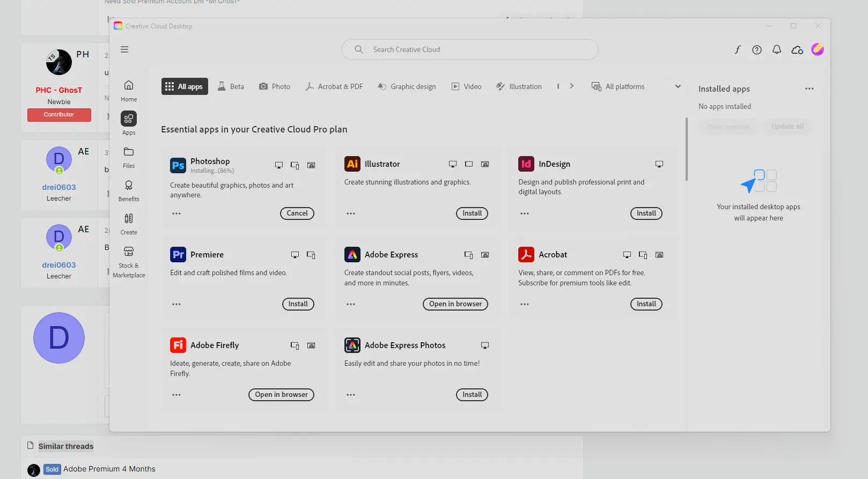Install Adobe Express Photos
This screenshot has width=868, height=479.
click(472, 394)
